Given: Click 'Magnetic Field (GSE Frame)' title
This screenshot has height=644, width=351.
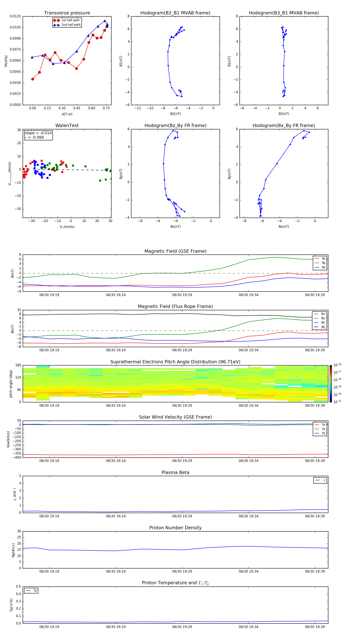Looking at the screenshot, I should (175, 251).
